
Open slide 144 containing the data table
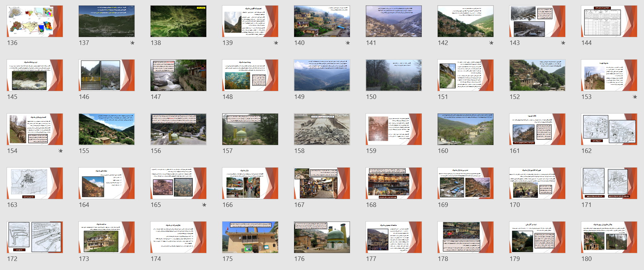[609, 21]
